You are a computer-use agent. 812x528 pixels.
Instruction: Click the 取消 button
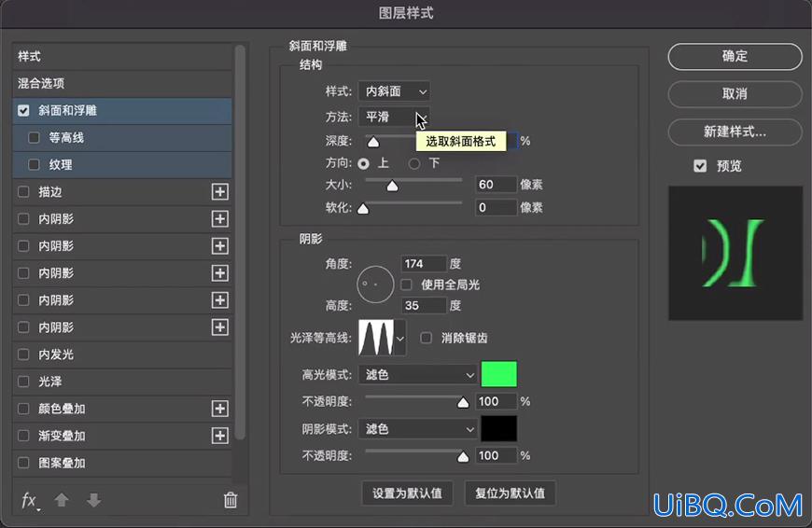click(x=735, y=93)
